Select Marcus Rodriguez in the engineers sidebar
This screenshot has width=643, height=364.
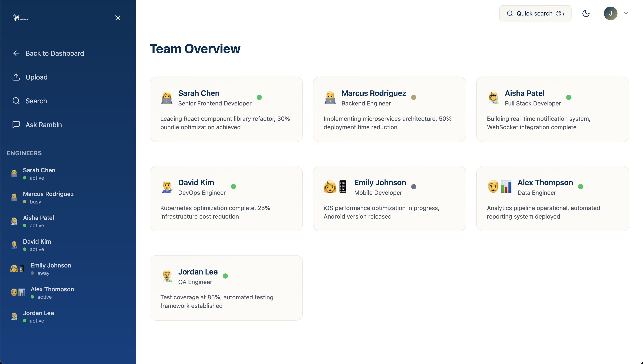48,197
